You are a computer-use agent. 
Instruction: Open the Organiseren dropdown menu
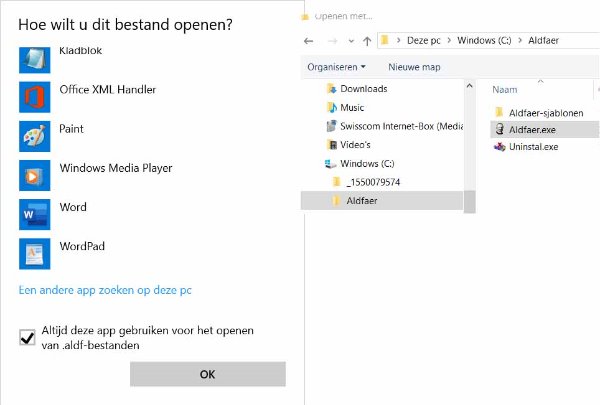click(336, 67)
